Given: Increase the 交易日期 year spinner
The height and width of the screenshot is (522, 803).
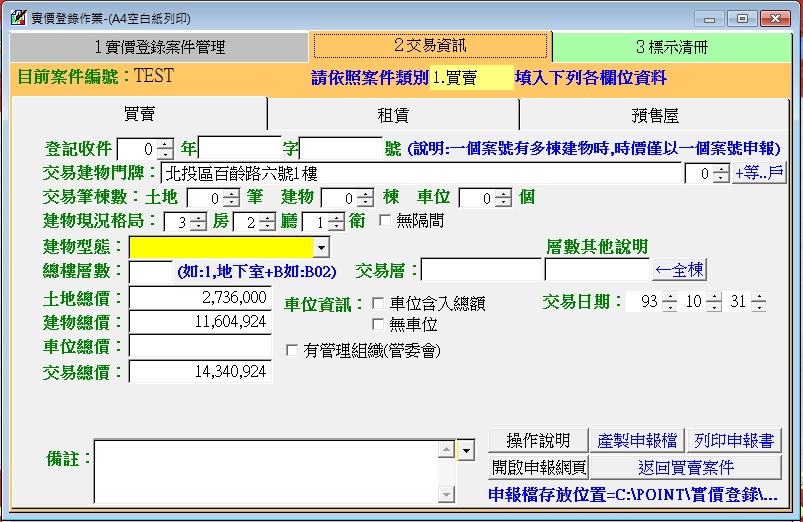Looking at the screenshot, I should point(669,297).
